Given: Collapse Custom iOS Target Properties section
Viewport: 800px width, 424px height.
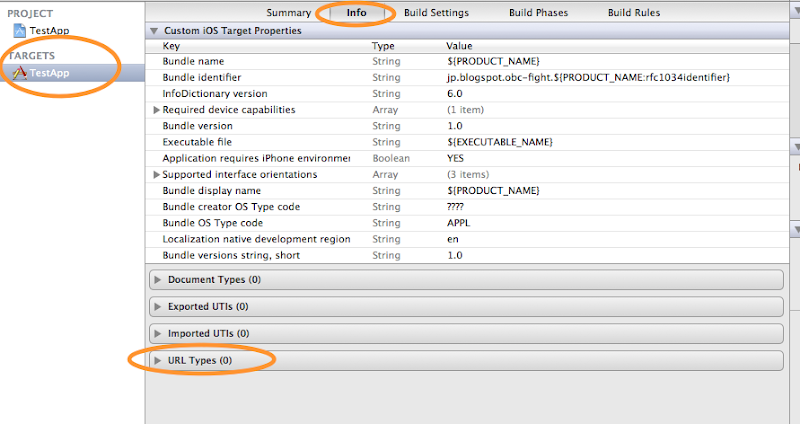Looking at the screenshot, I should tap(154, 31).
